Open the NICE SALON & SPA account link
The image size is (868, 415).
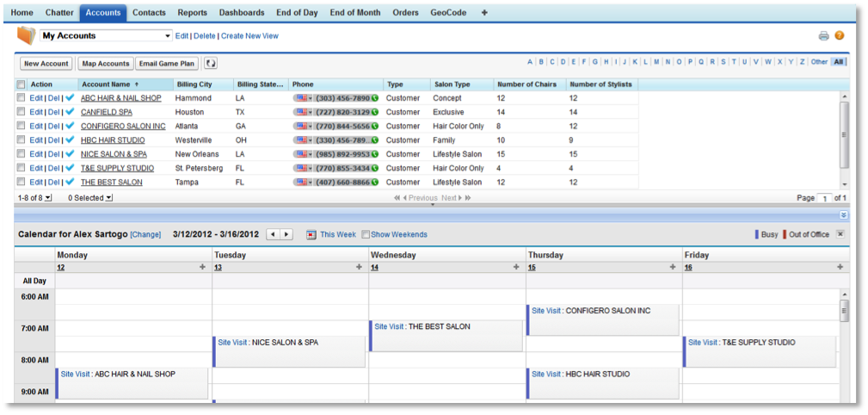(x=114, y=154)
